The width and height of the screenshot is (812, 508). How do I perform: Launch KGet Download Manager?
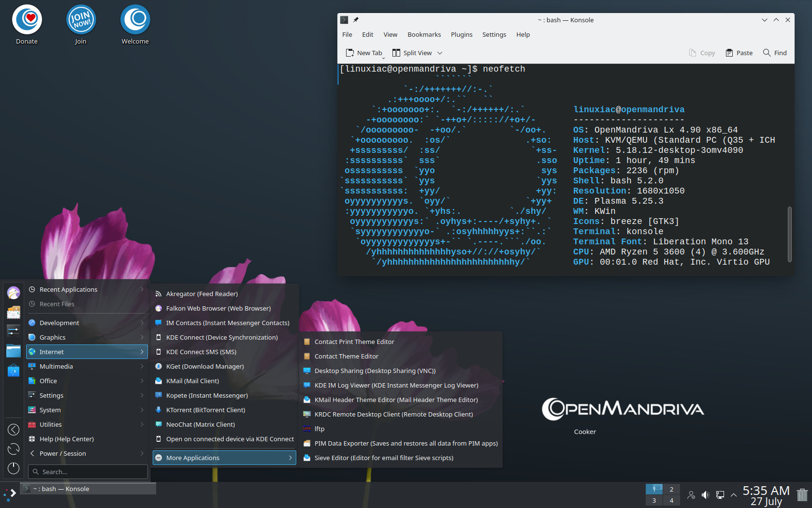point(224,366)
